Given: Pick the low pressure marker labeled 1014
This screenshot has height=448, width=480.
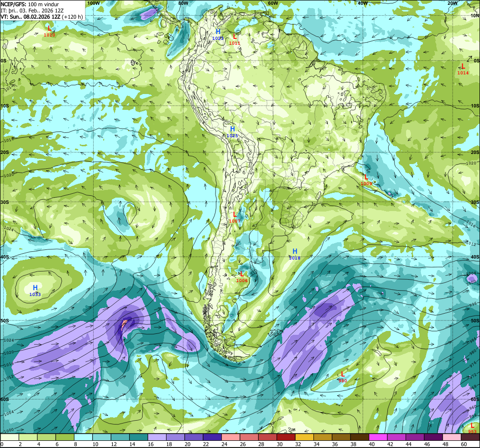Looking at the screenshot, I should coord(463,69).
